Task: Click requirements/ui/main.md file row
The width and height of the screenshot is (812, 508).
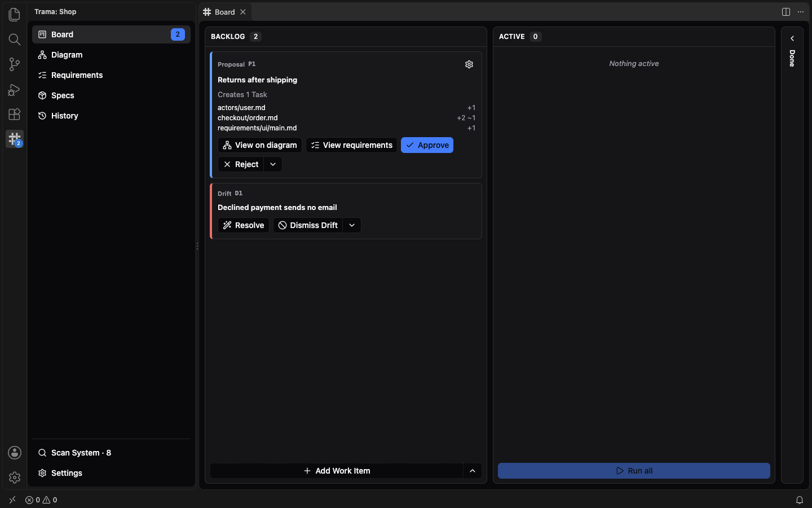Action: [x=346, y=128]
